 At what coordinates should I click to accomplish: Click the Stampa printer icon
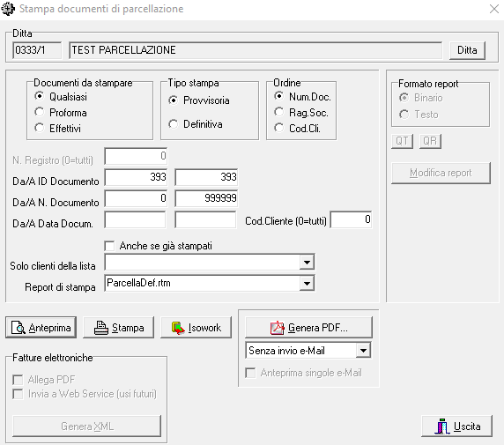pos(101,328)
